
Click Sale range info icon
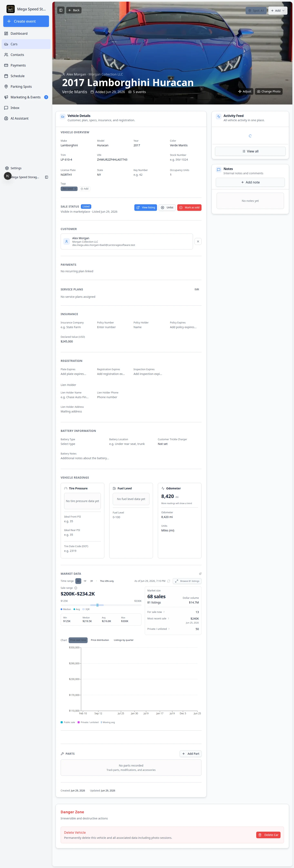(76, 588)
